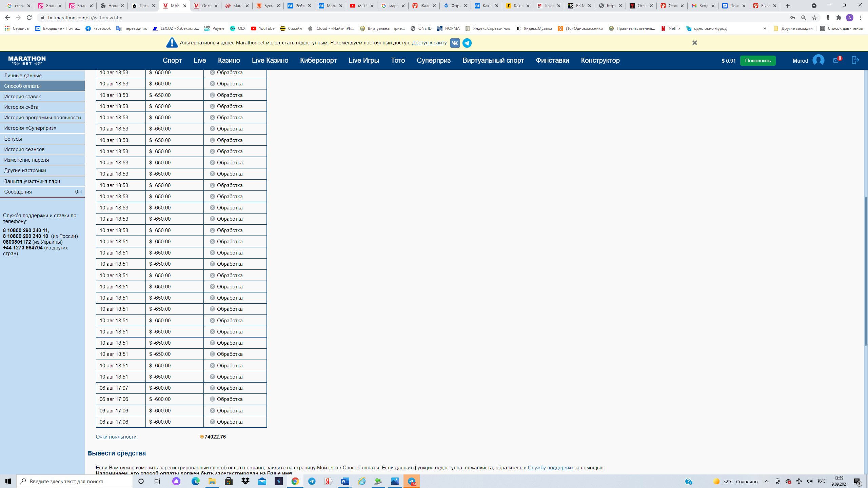Click the Telegram icon in the yellow banner
The image size is (868, 488).
[x=467, y=43]
